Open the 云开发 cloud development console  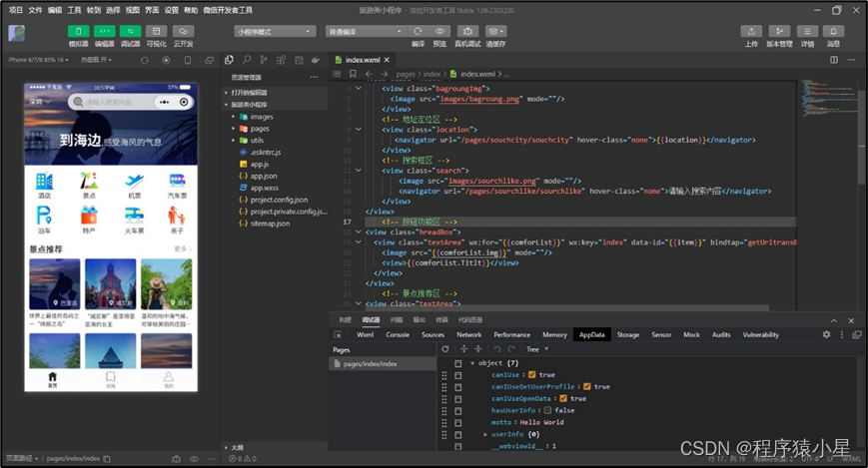pos(183,32)
